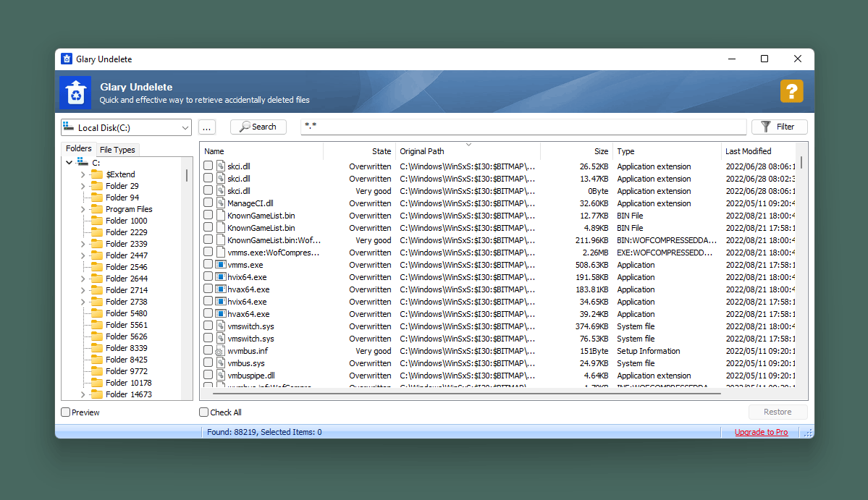
Task: Click the folder icon beside Folder 9772
Action: coord(97,371)
